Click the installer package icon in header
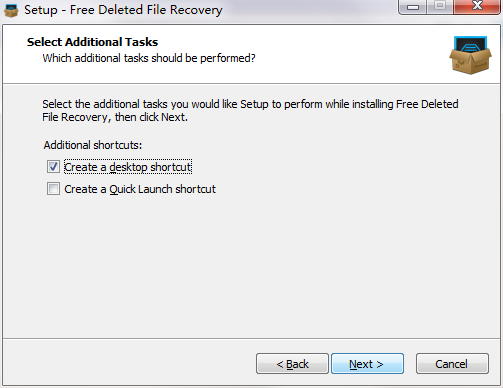This screenshot has height=388, width=503. [x=470, y=55]
